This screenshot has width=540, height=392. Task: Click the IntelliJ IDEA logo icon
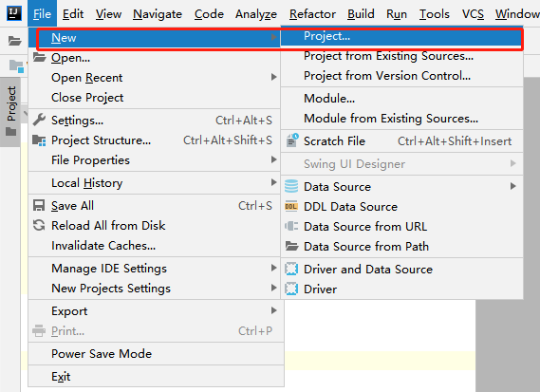coord(14,13)
